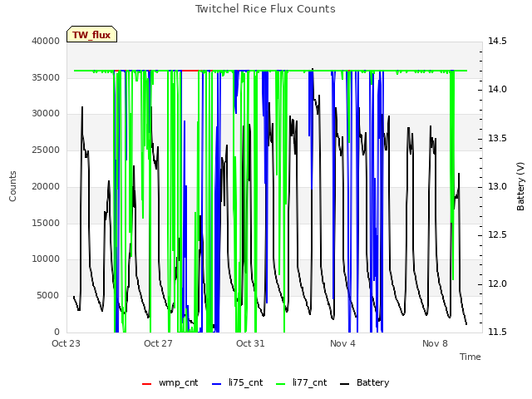Click the Oct 27 x-axis label
Viewport: 532px width, 399px height.
[158, 343]
